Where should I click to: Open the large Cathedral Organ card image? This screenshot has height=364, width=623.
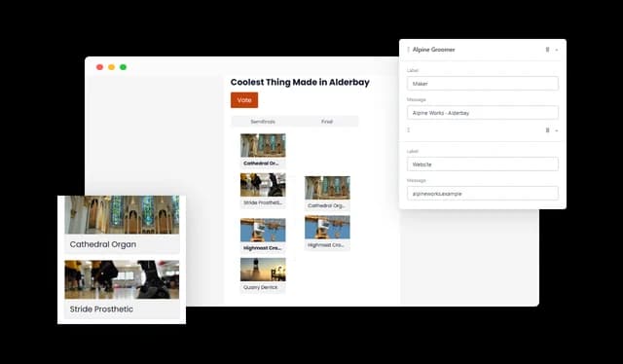pyautogui.click(x=122, y=214)
